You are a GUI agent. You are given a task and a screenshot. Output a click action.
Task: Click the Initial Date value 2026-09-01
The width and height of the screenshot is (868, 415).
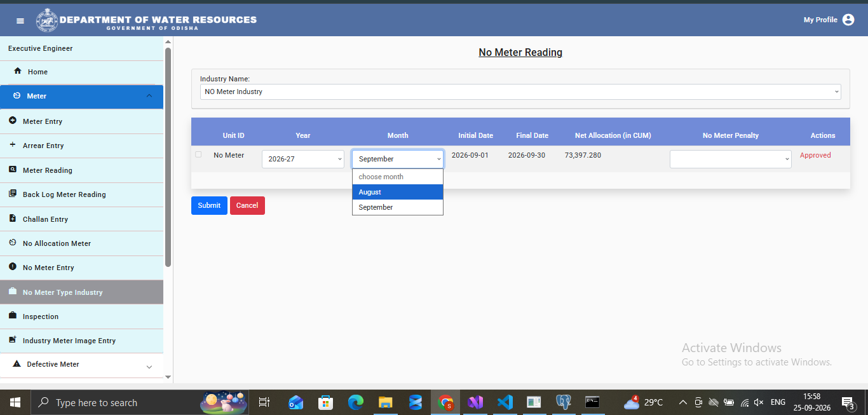(470, 155)
